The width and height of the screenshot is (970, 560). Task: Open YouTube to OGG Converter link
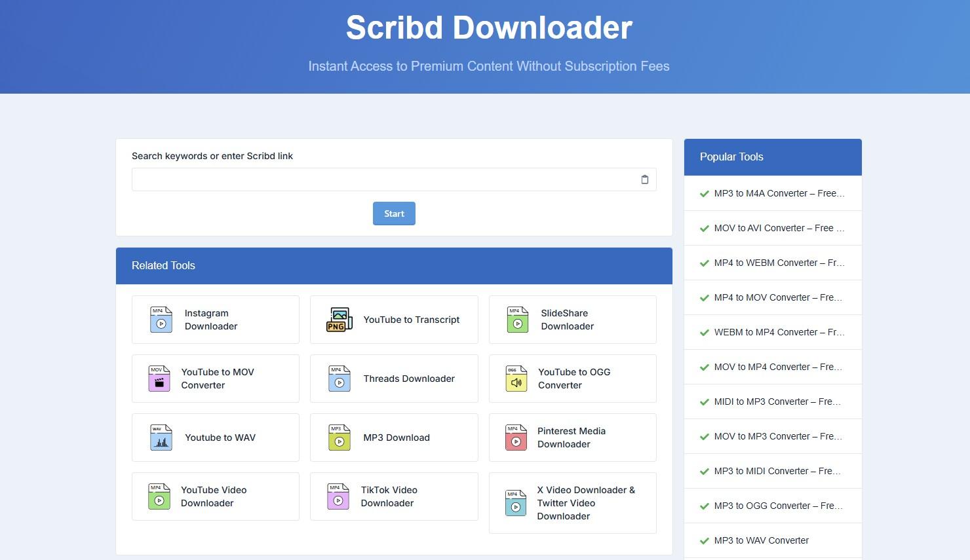(x=573, y=379)
